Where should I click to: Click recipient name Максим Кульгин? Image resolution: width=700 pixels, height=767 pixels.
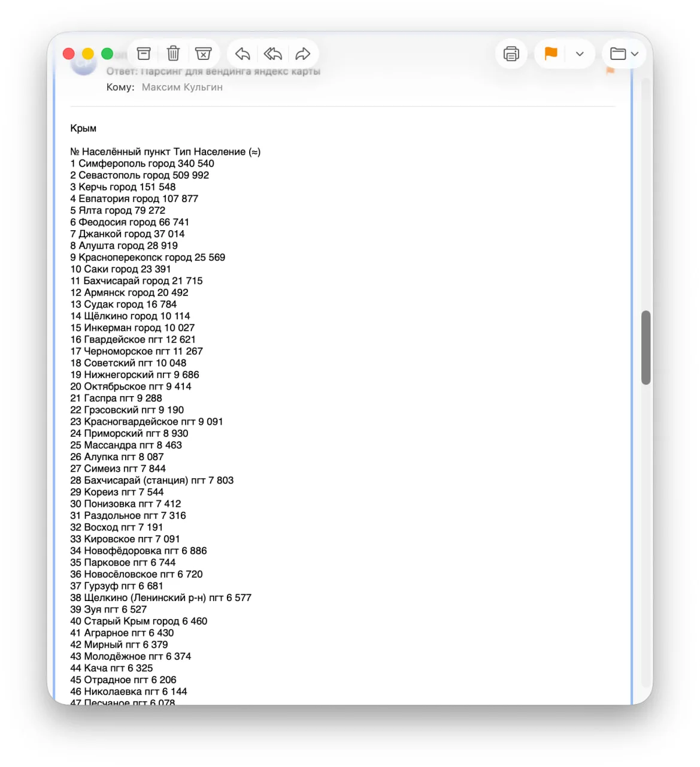(182, 87)
